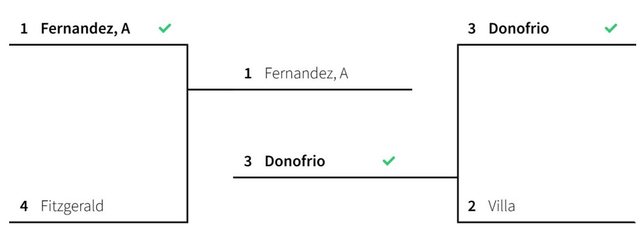
Task: Click the checkmark next to Donofrio above Villa
Action: 611,28
